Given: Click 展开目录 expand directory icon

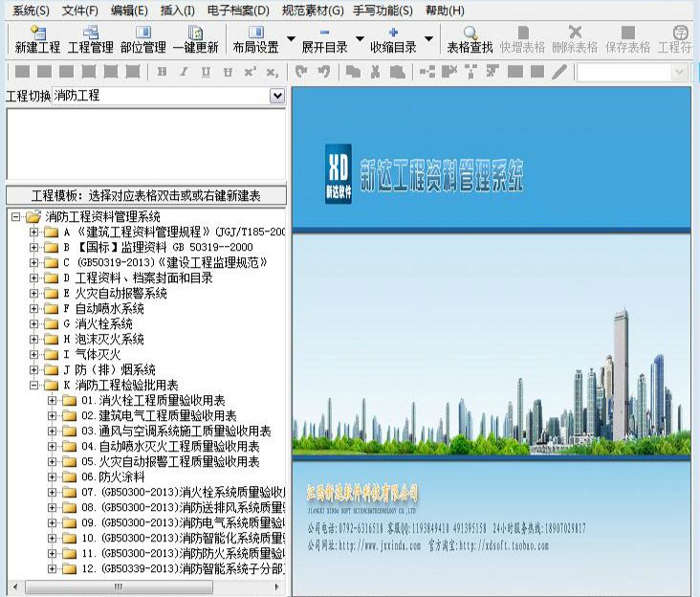Looking at the screenshot, I should [x=324, y=39].
